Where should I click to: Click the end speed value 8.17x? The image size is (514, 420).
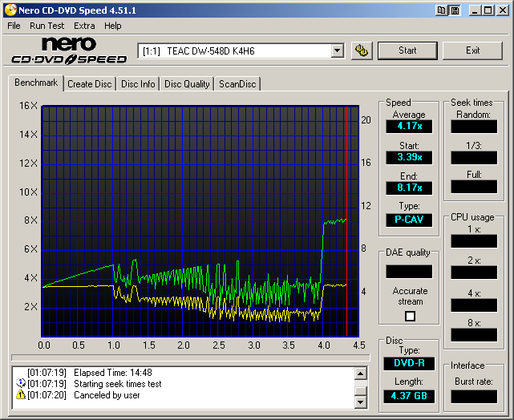[409, 188]
